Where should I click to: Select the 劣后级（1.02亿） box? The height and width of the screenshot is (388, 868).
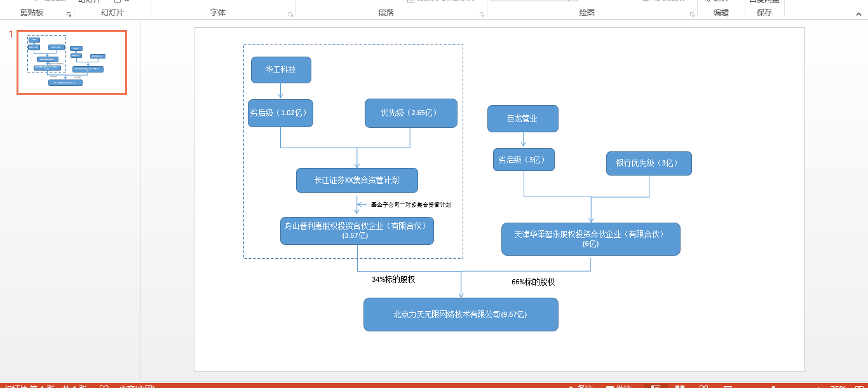[x=280, y=113]
